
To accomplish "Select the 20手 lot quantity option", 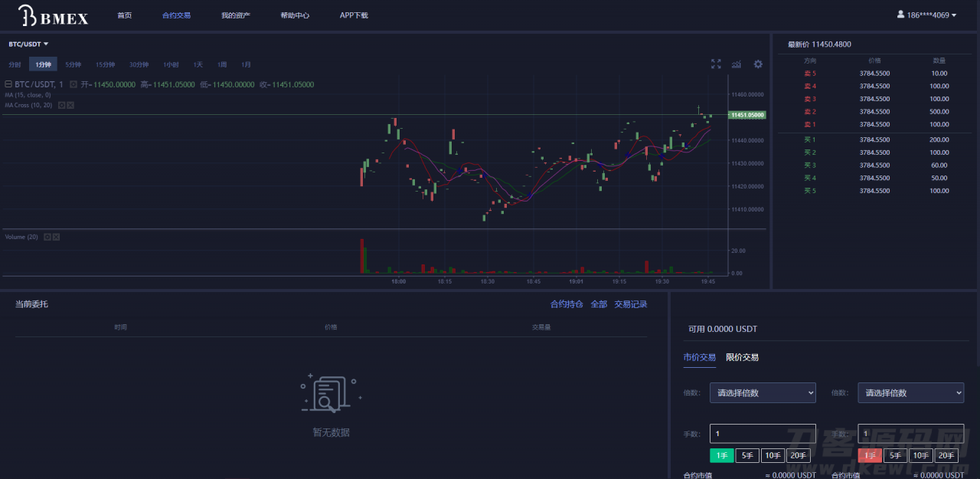I will [x=798, y=454].
